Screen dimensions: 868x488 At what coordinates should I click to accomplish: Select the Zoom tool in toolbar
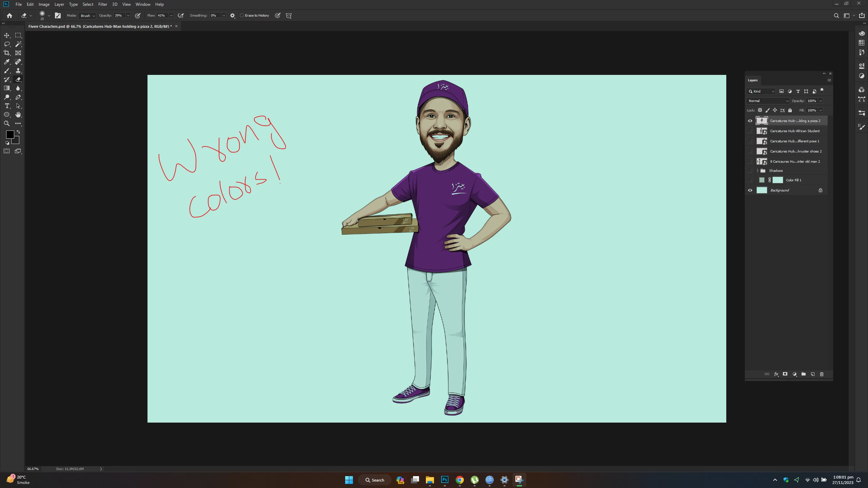click(x=6, y=123)
